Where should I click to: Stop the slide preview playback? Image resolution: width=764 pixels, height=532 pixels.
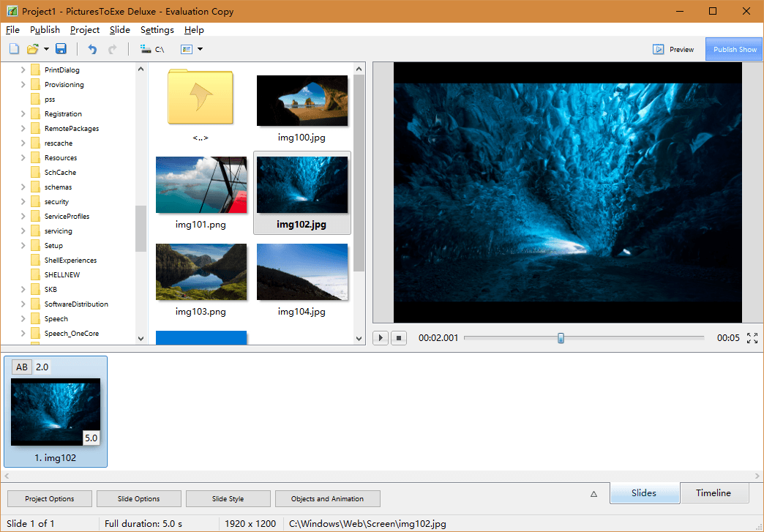(x=398, y=338)
